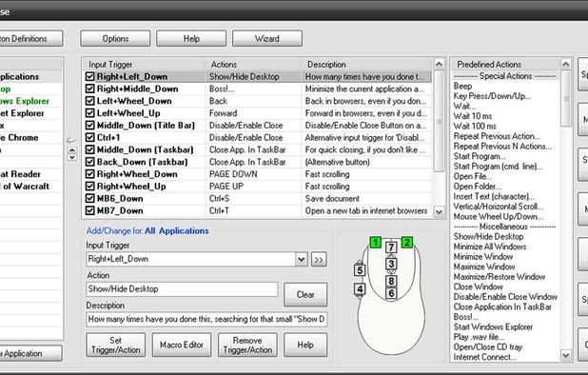This screenshot has height=375, width=588.
Task: Select Start Program... predefined action
Action: (480, 156)
